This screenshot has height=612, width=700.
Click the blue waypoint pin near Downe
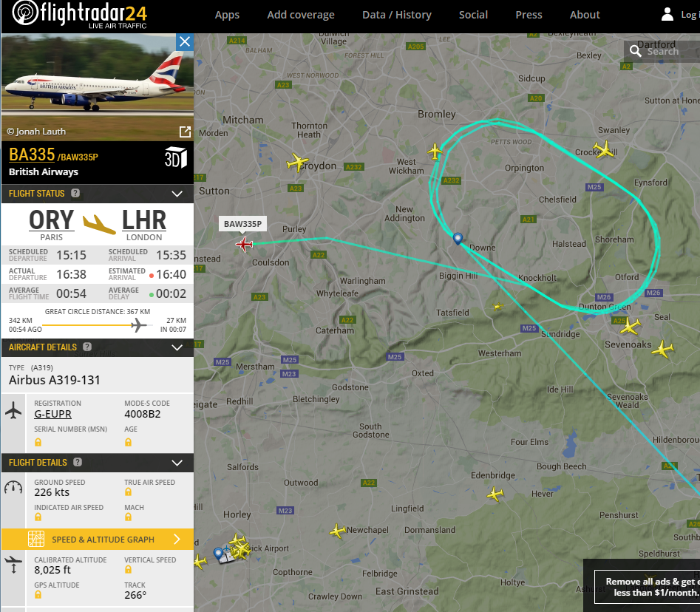point(458,239)
